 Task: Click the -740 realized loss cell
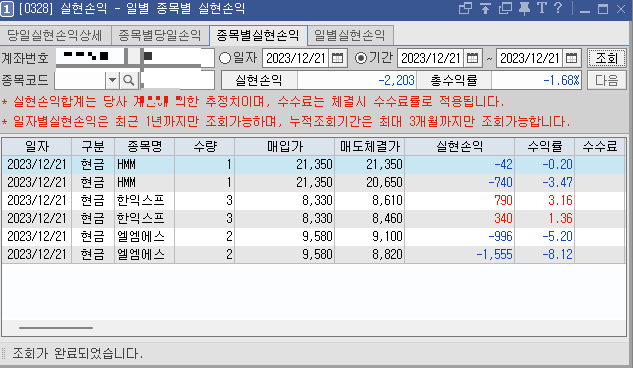459,182
